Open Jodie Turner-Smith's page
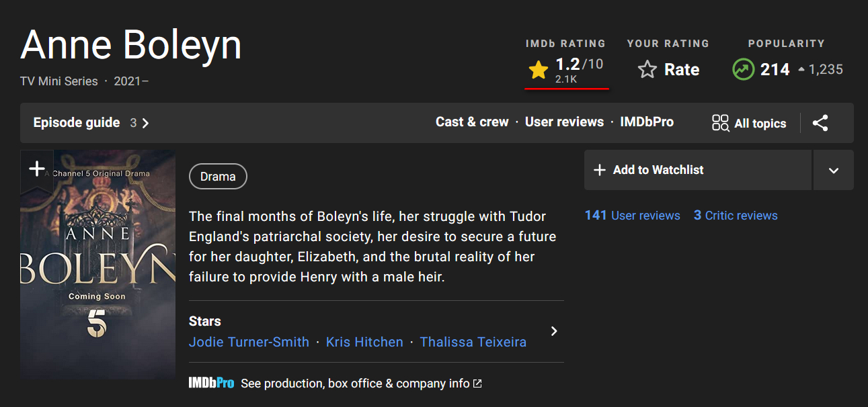The image size is (868, 407). coord(249,342)
